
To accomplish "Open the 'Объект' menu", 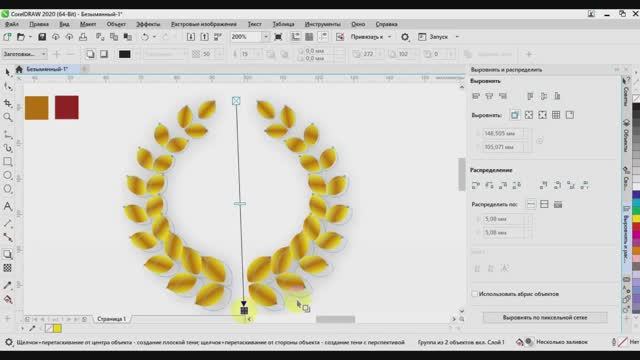I will pyautogui.click(x=116, y=24).
